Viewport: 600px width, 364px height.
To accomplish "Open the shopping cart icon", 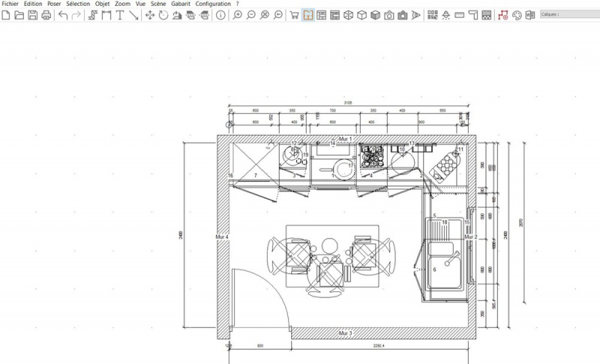I will (294, 15).
